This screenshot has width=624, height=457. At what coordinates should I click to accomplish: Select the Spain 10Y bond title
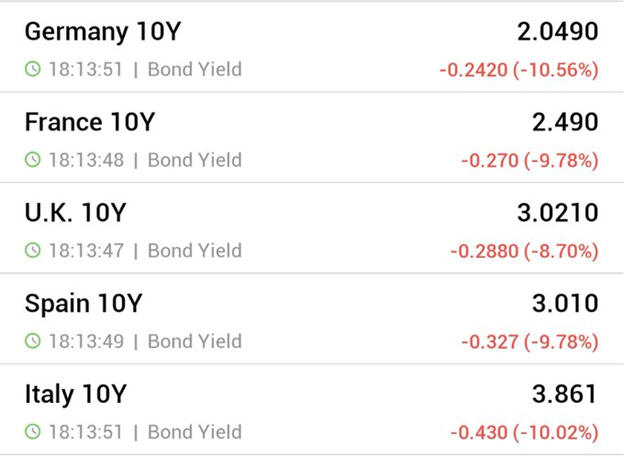point(84,304)
